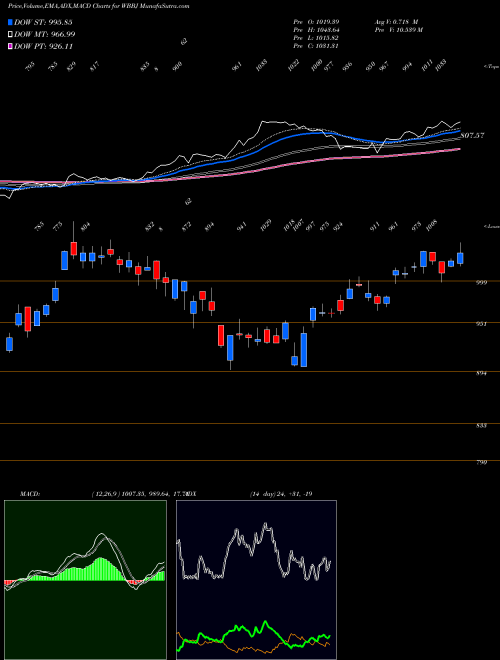Click the 894 price level label
Screen dimensions: 500x660
coord(482,373)
